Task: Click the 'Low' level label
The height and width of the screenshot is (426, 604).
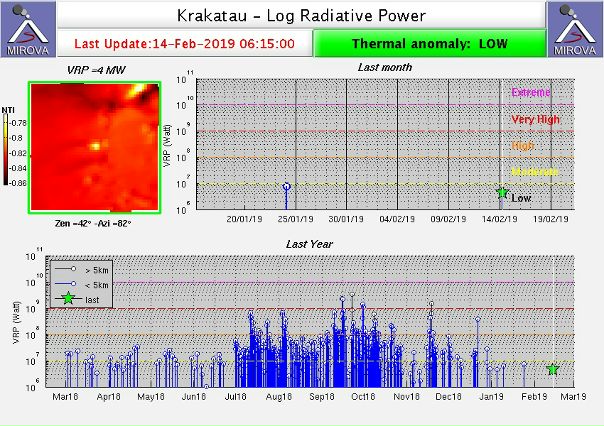Action: [521, 198]
